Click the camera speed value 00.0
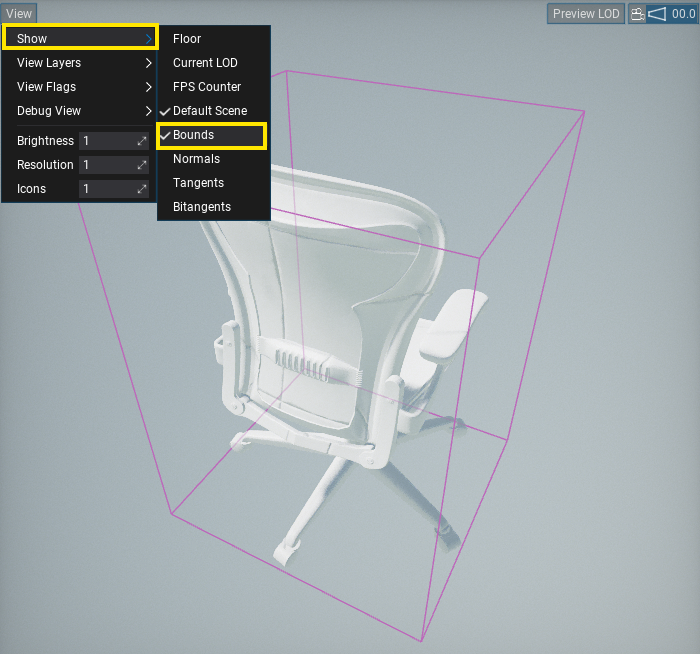This screenshot has width=700, height=654. 683,14
